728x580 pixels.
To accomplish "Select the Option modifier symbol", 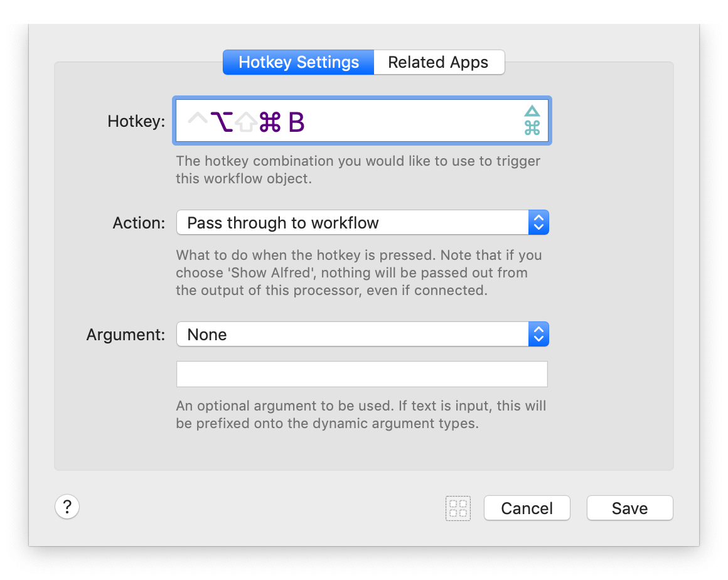I will click(x=223, y=121).
